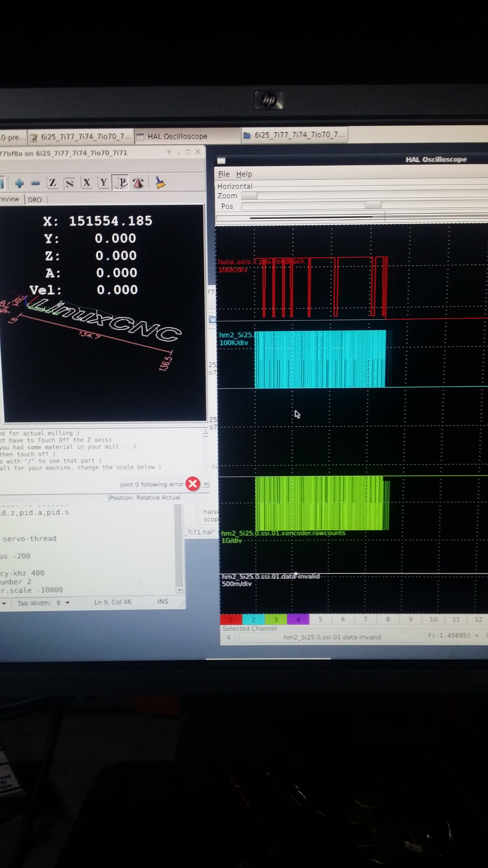This screenshot has height=868, width=488.
Task: Select the Z view icon
Action: (x=53, y=183)
